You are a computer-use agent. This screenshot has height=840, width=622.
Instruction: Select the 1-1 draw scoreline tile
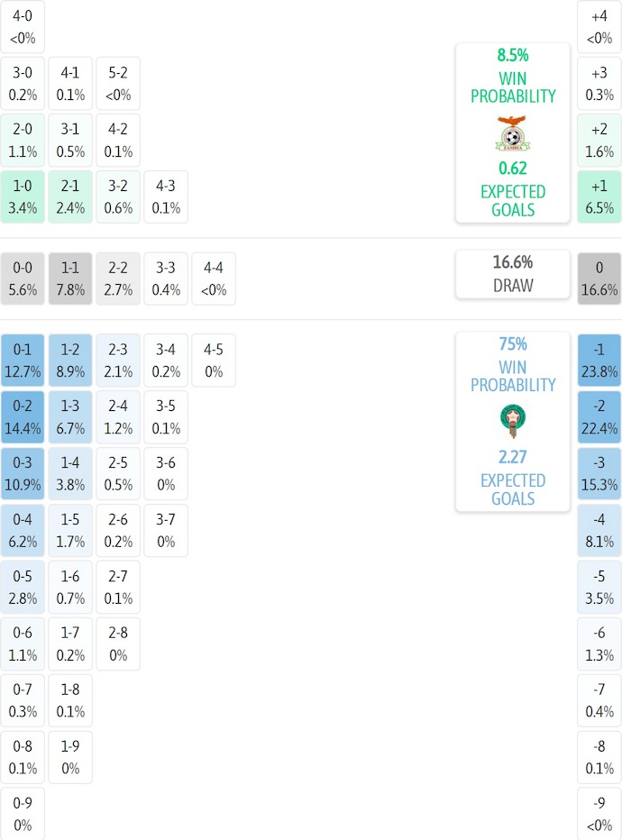(70, 278)
